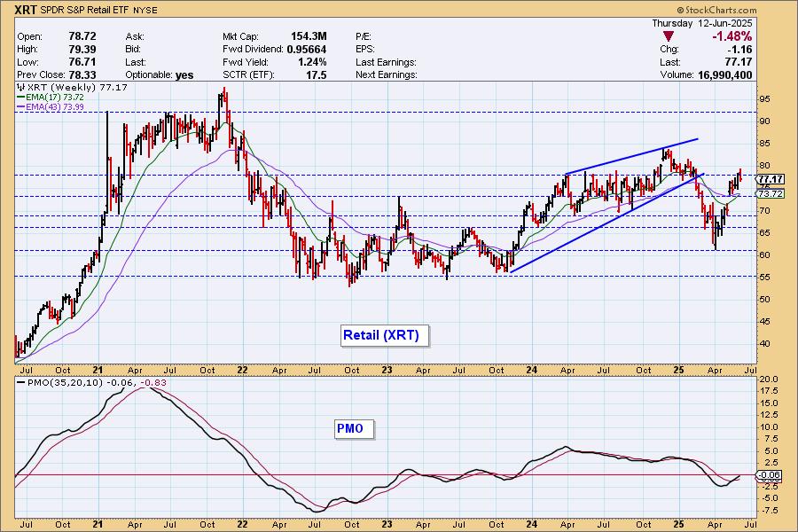Click the PMO annotation box

tap(354, 428)
